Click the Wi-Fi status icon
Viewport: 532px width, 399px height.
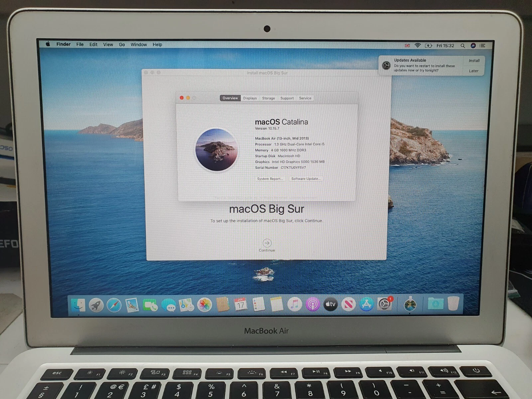point(418,46)
